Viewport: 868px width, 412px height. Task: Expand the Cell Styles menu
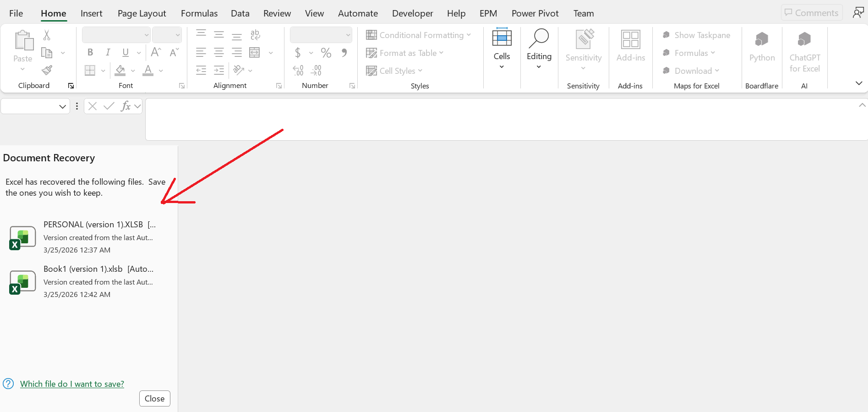click(x=394, y=71)
